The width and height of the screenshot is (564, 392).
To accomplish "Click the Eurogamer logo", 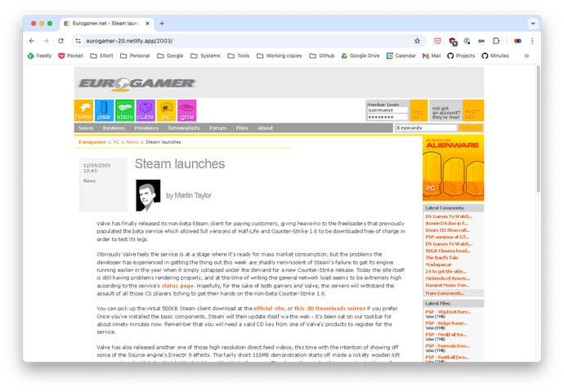I will coord(137,83).
